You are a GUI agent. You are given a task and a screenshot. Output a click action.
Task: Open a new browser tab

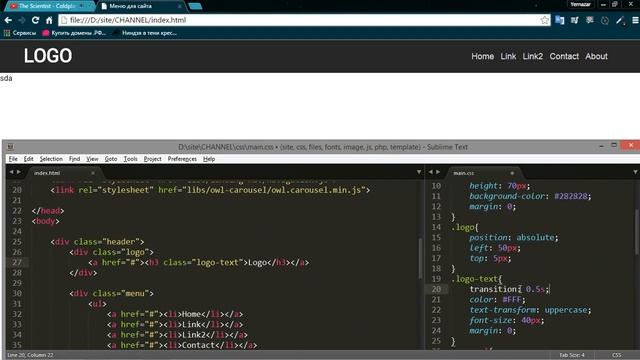pos(196,6)
